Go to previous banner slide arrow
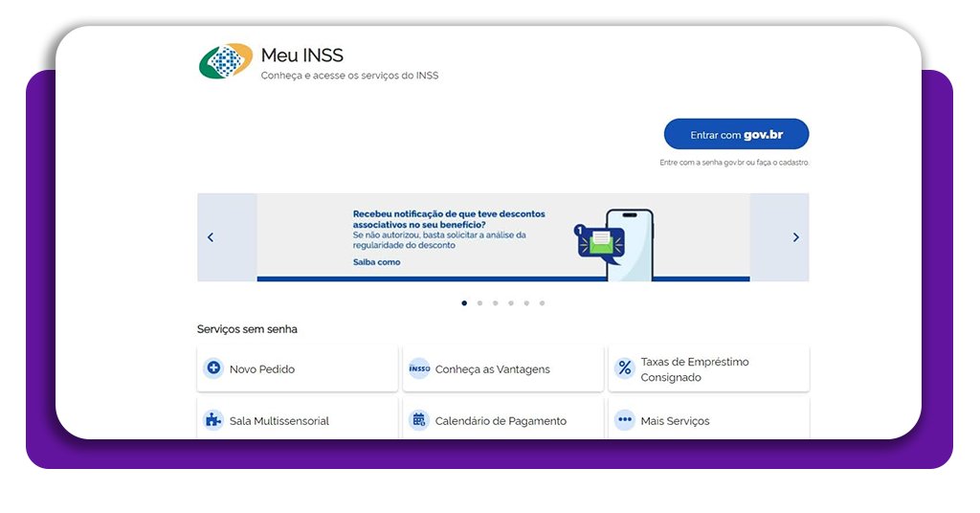980x513 pixels. click(x=211, y=237)
